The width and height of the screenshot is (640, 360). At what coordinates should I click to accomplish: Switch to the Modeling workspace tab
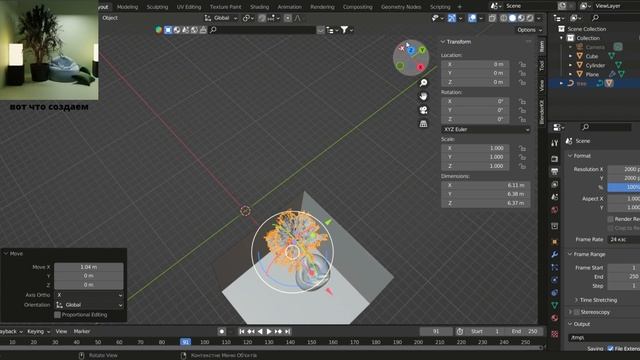click(x=127, y=7)
